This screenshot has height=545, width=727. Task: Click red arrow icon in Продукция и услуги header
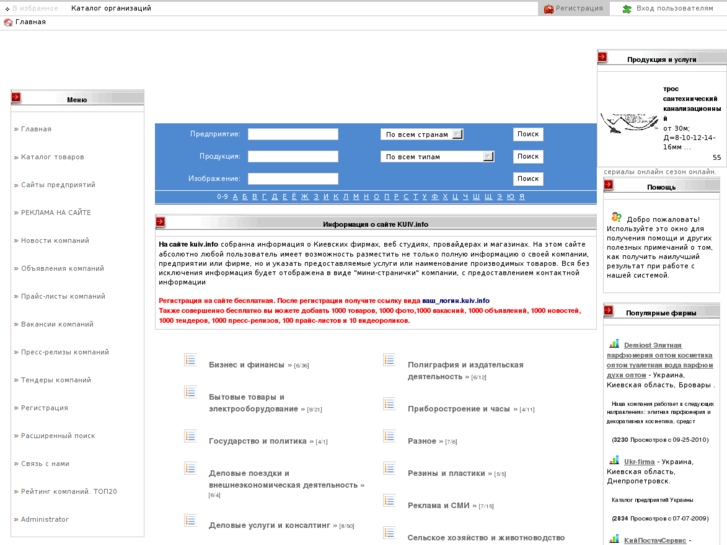(602, 57)
